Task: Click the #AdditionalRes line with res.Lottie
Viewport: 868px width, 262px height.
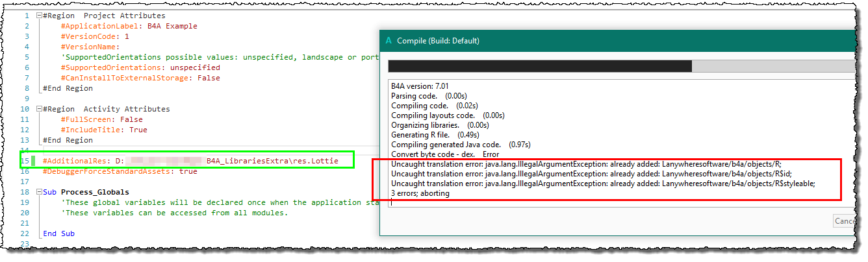Action: [x=190, y=161]
